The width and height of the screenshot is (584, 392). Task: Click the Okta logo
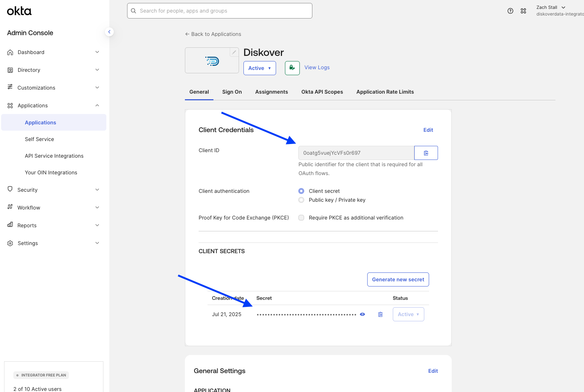tap(19, 11)
